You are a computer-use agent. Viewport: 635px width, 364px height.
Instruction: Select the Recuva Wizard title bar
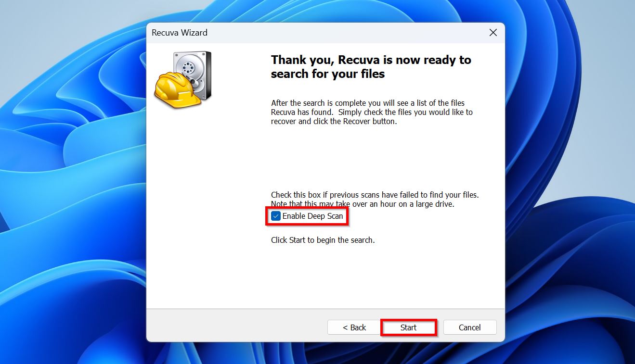(x=289, y=32)
